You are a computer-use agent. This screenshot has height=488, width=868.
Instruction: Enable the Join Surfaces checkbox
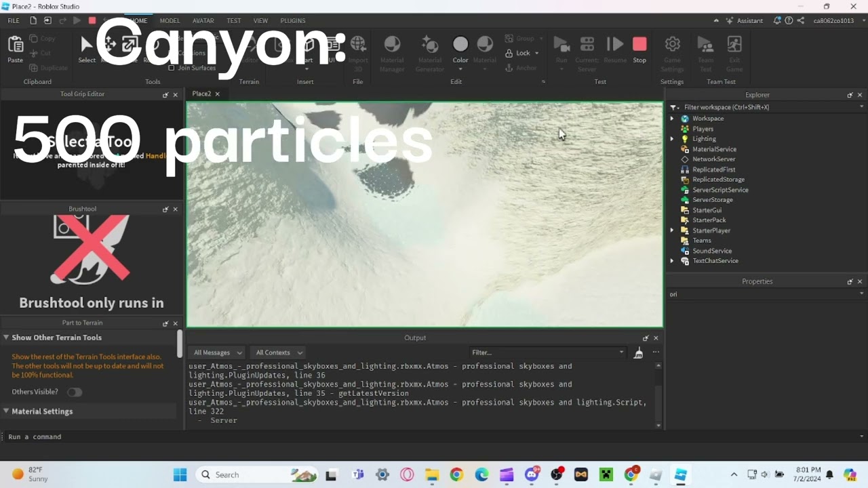click(x=172, y=68)
